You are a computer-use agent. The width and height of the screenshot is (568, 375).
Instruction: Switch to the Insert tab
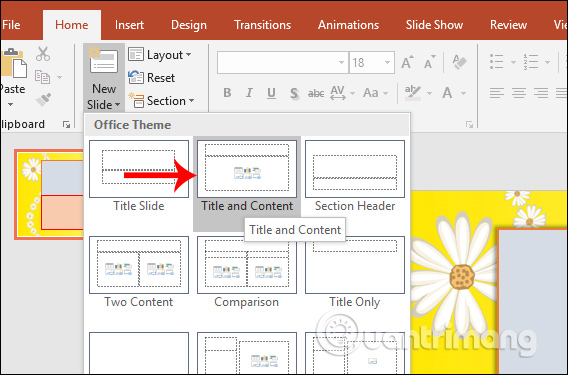tap(129, 25)
